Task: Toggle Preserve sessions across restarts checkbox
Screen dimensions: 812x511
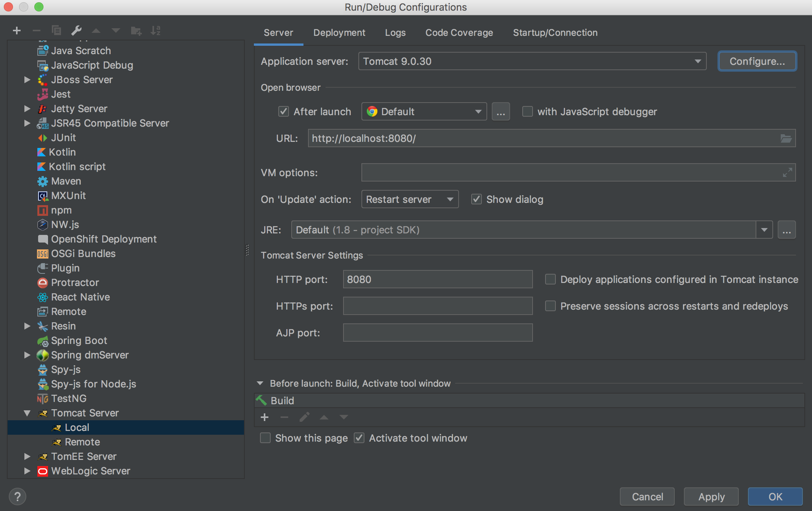Action: tap(550, 306)
